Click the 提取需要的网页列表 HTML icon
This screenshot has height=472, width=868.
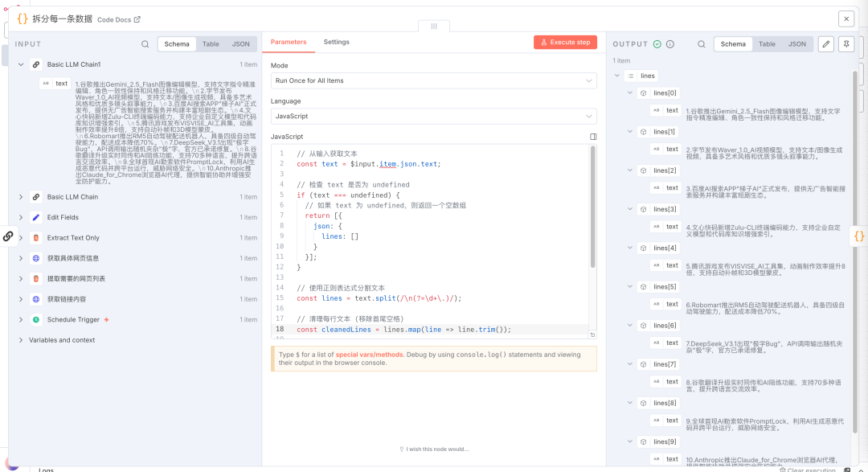tap(36, 279)
